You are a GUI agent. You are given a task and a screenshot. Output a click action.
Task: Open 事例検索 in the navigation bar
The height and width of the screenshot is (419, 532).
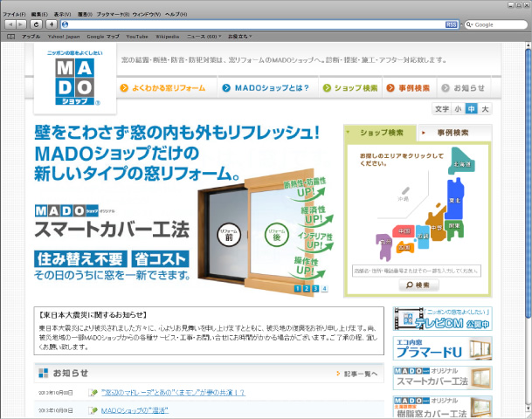click(x=409, y=88)
